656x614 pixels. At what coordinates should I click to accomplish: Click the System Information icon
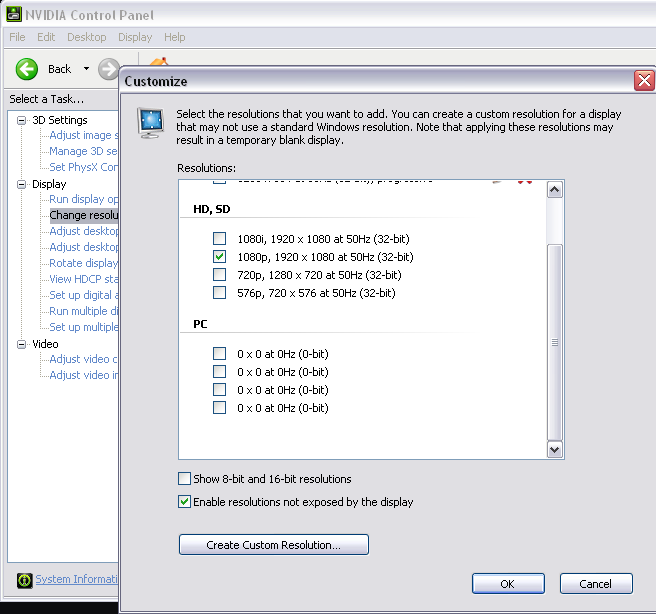pyautogui.click(x=24, y=580)
